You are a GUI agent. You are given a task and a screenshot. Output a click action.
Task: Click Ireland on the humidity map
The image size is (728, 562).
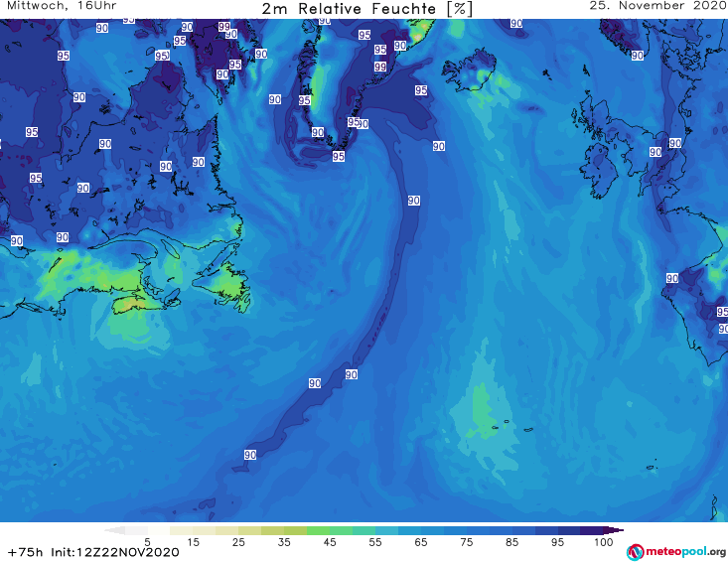pyautogui.click(x=598, y=171)
